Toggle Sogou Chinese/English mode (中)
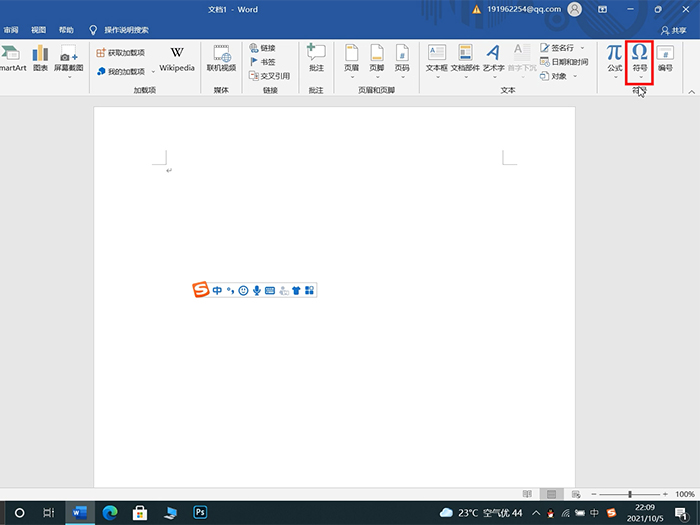 click(217, 291)
